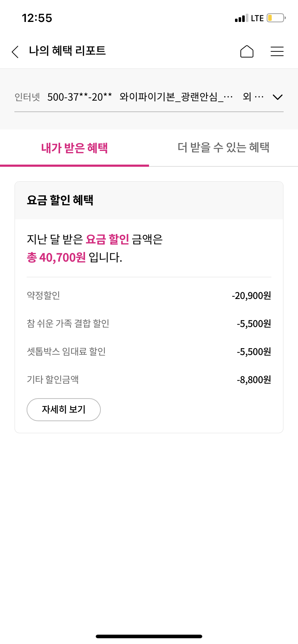Select the 내가 받은 혜택 tab

tap(74, 148)
